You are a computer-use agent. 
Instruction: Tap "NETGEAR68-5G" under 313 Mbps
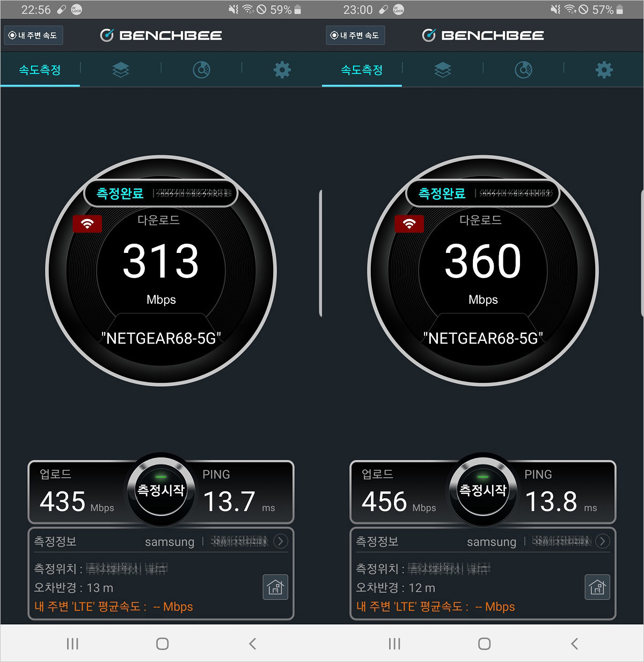(161, 338)
